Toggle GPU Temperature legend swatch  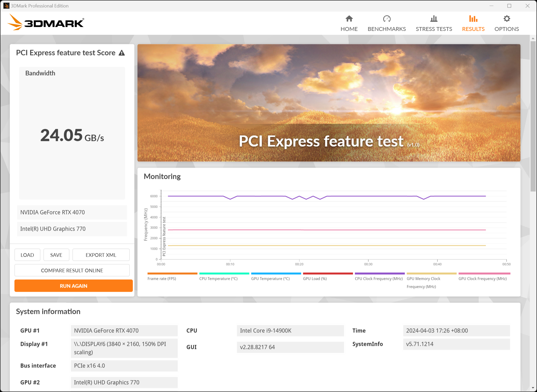[276, 273]
